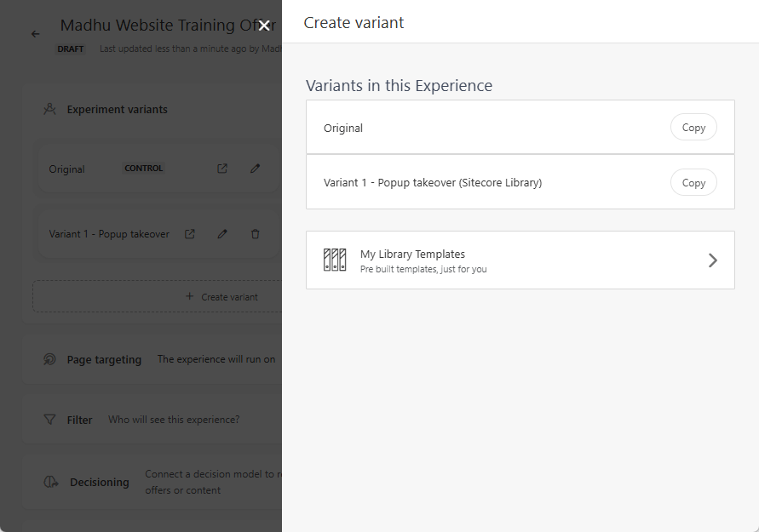The height and width of the screenshot is (532, 759).
Task: Click the Experiment variants person icon
Action: tap(49, 108)
